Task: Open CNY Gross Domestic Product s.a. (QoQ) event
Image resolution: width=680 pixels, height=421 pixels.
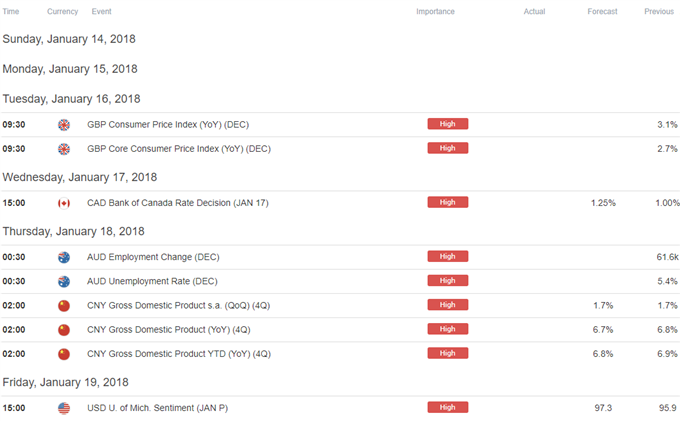Action: point(178,306)
